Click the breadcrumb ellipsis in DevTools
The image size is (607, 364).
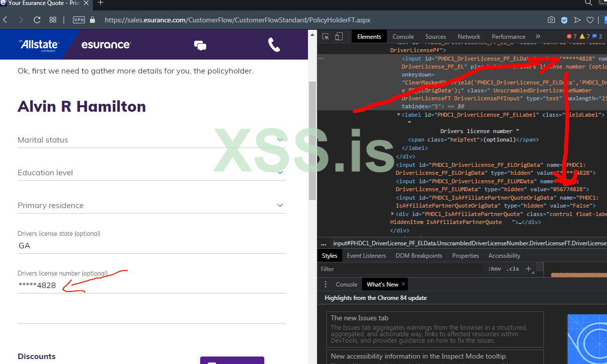pyautogui.click(x=324, y=244)
